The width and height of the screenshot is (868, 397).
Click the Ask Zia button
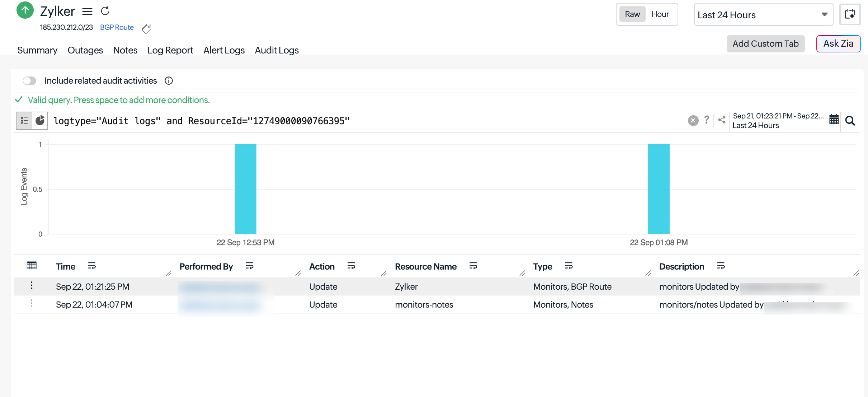838,44
